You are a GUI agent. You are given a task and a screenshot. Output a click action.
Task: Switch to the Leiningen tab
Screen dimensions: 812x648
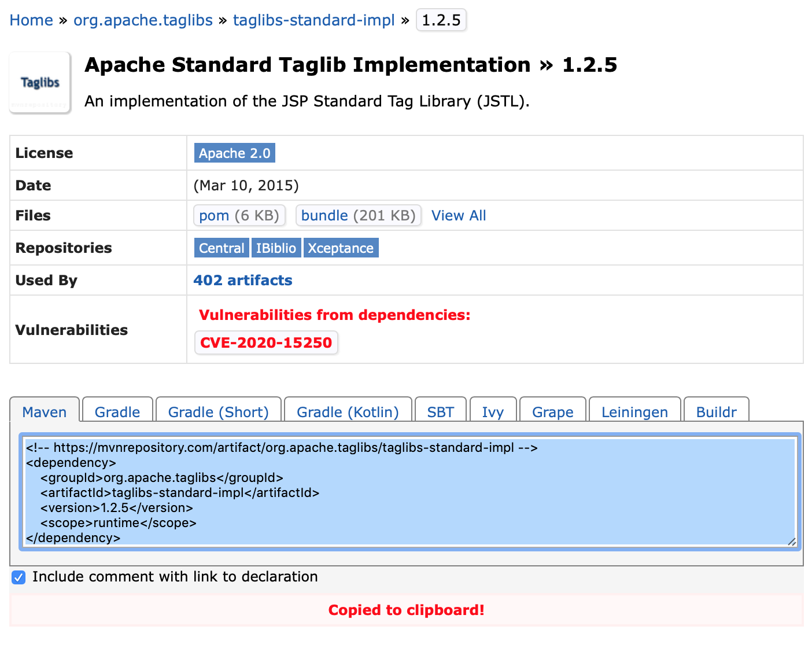634,411
